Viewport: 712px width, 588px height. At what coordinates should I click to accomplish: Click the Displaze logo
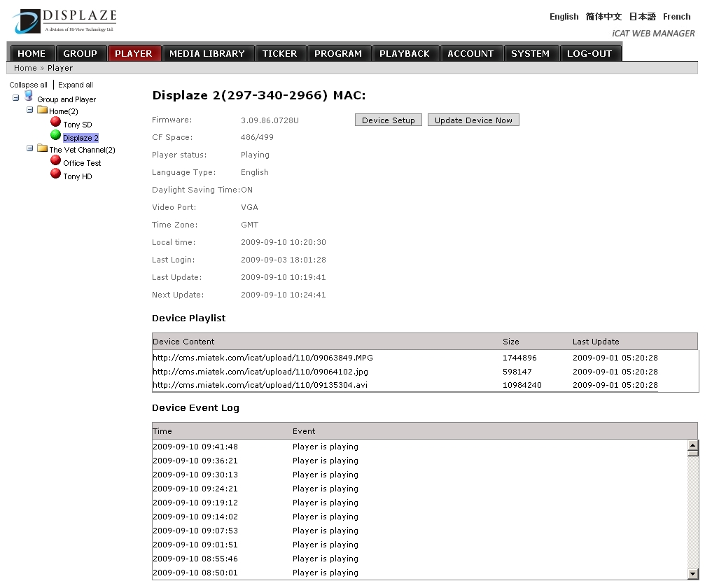pyautogui.click(x=64, y=21)
